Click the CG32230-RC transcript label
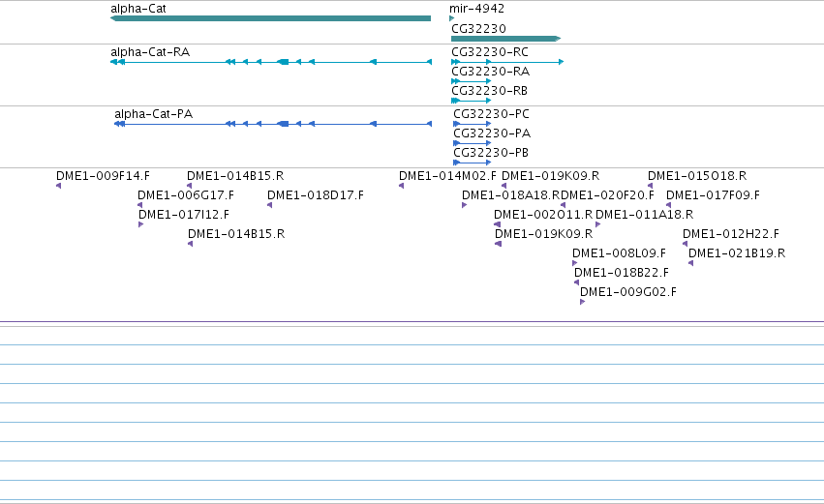 point(490,52)
